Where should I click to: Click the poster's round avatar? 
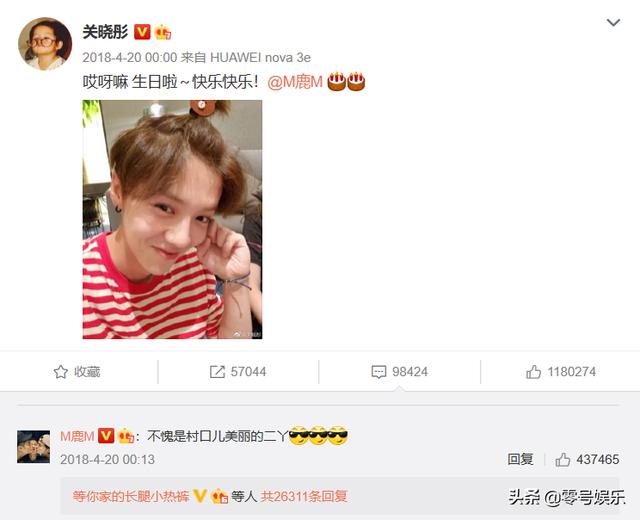click(x=44, y=44)
